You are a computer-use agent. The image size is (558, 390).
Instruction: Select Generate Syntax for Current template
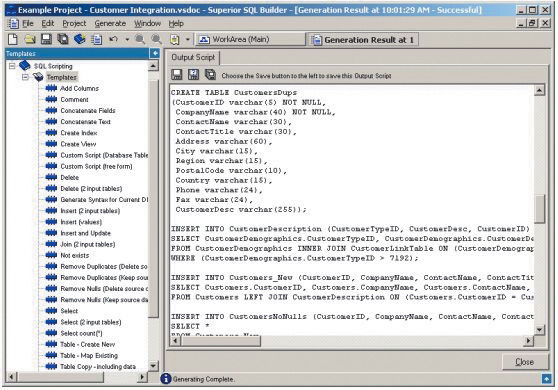click(x=104, y=200)
